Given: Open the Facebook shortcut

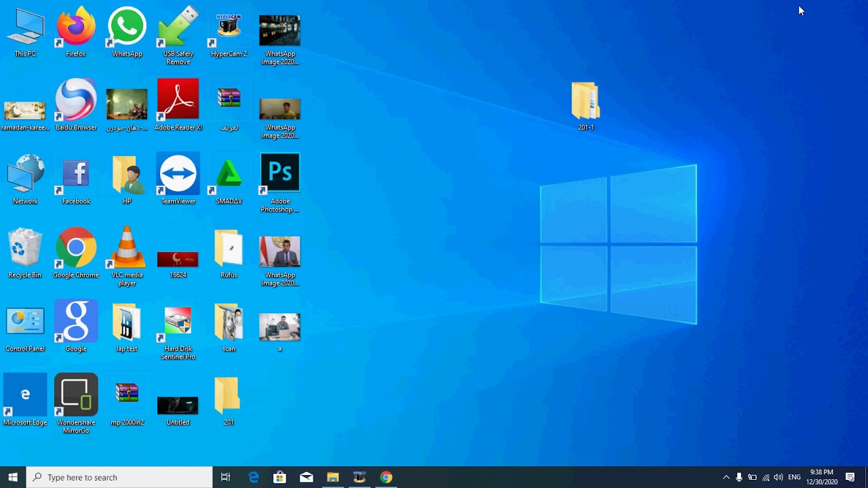Looking at the screenshot, I should [x=76, y=179].
